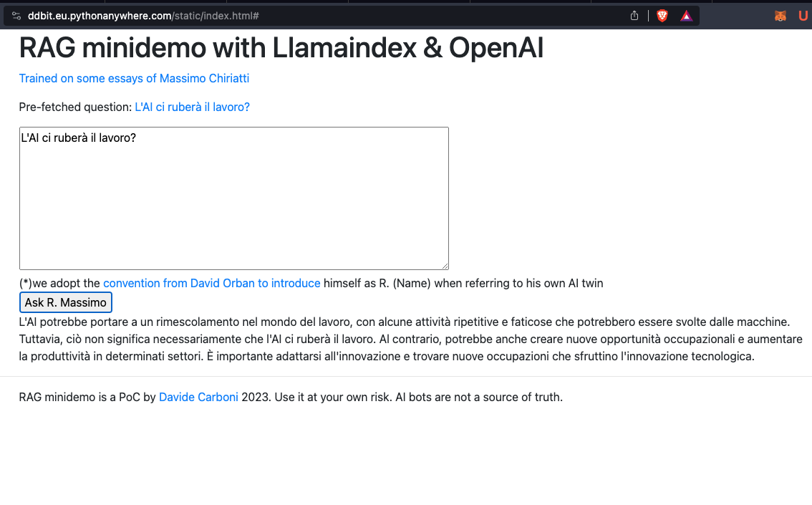Click the RAG minidemo page heading
This screenshot has height=505, width=812.
[281, 48]
